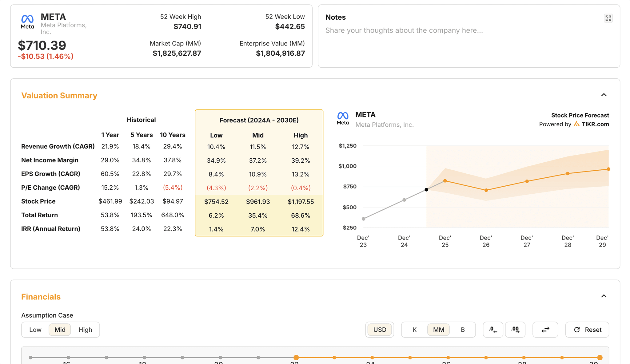The width and height of the screenshot is (630, 364).
Task: Click the 1 Year EPS Growth 60.5%
Action: coord(110,174)
